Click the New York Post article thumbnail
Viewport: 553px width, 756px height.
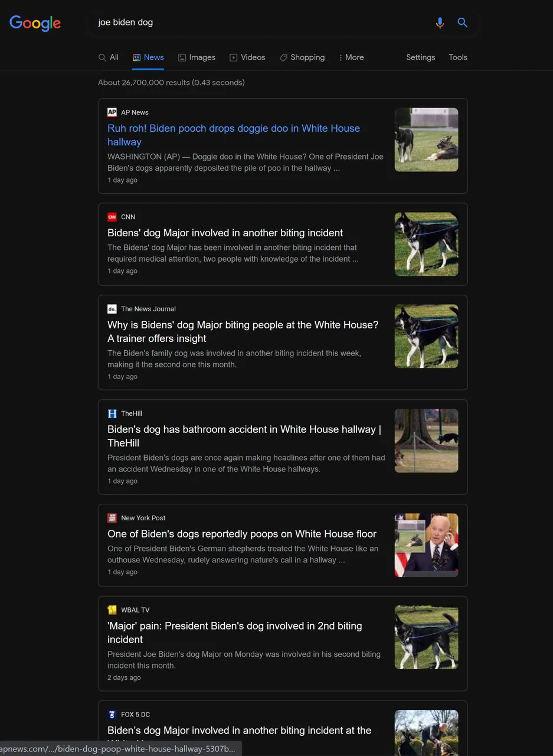point(426,545)
